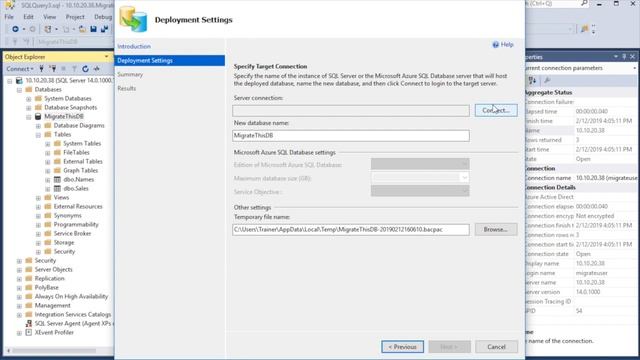Expand the Database Snapshots node
The image size is (640, 360).
pos(29,108)
